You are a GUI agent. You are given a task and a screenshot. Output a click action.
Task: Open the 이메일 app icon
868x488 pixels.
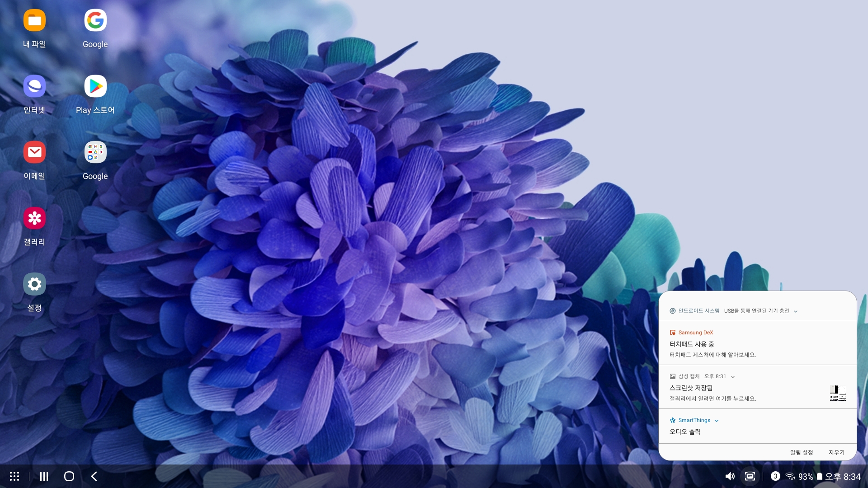(x=34, y=152)
